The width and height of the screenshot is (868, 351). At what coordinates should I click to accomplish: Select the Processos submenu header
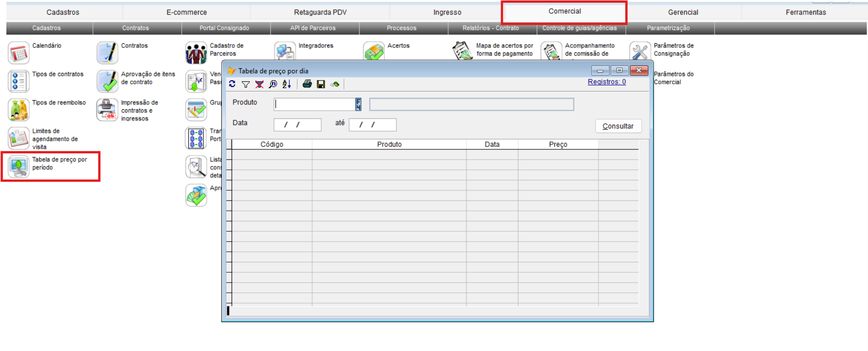click(x=401, y=28)
